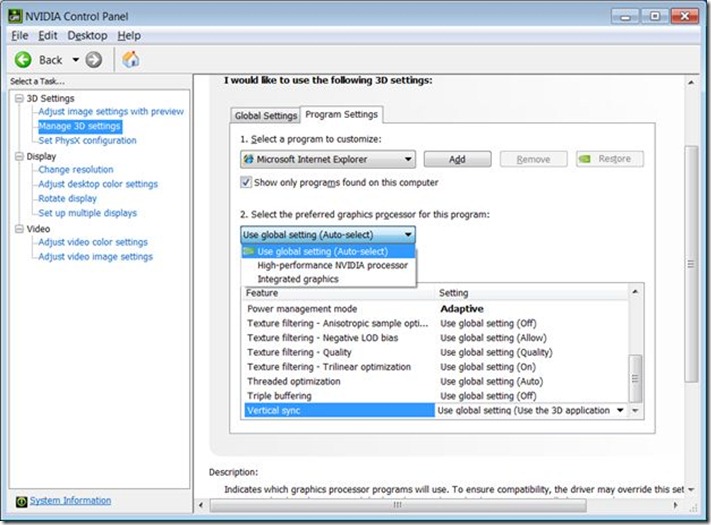The height and width of the screenshot is (525, 711).
Task: Open Adjust video color settings
Action: coord(93,242)
